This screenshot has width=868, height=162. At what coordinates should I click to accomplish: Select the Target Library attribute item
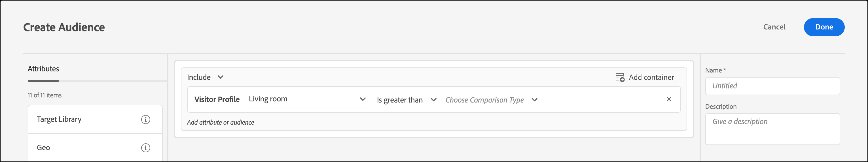point(59,120)
